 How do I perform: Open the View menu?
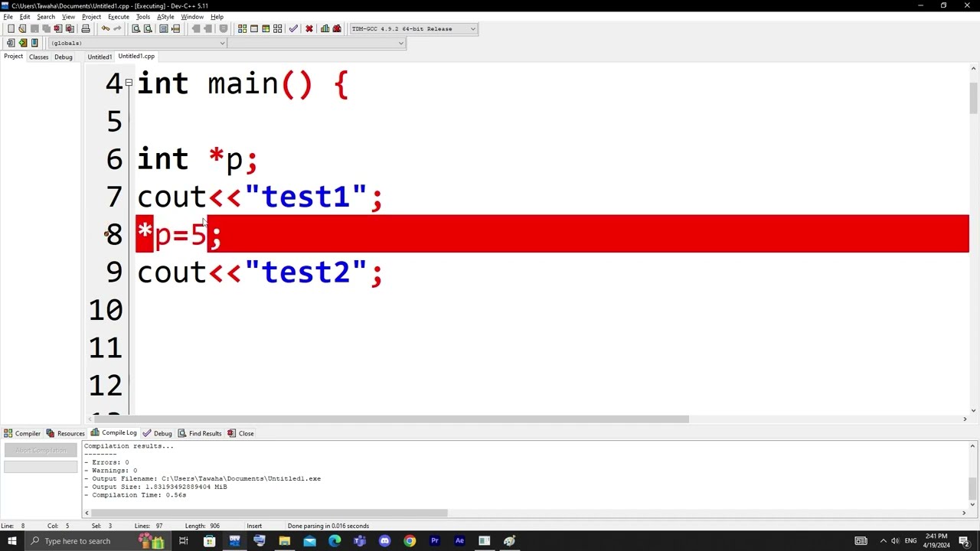pyautogui.click(x=68, y=16)
